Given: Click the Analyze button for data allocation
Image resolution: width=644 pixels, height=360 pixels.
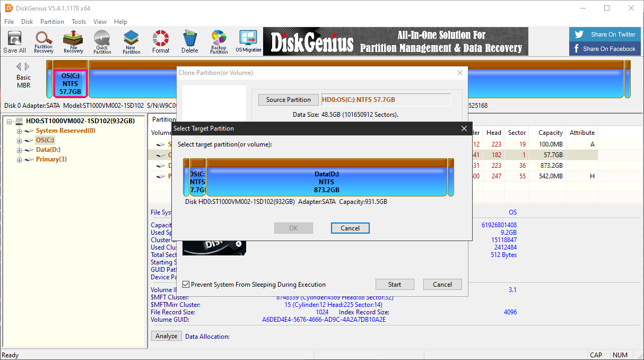Looking at the screenshot, I should click(166, 336).
